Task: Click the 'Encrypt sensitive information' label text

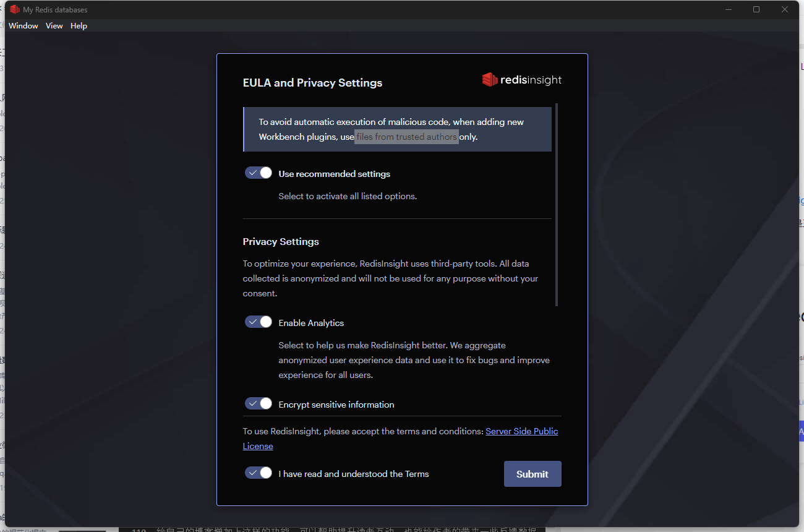Action: pyautogui.click(x=336, y=405)
